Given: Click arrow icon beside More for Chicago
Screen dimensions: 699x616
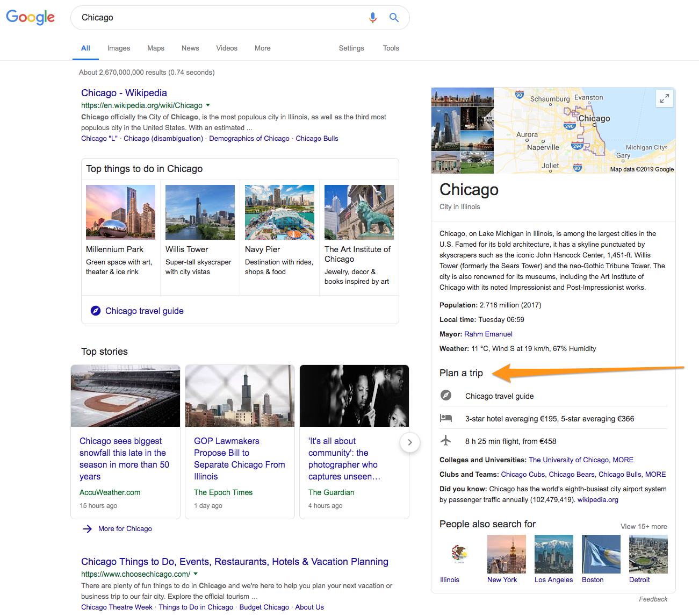Looking at the screenshot, I should click(x=88, y=529).
